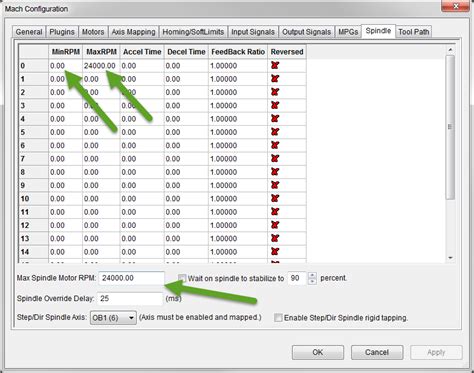Click the spindle table scrollbar thumb

click(x=450, y=127)
